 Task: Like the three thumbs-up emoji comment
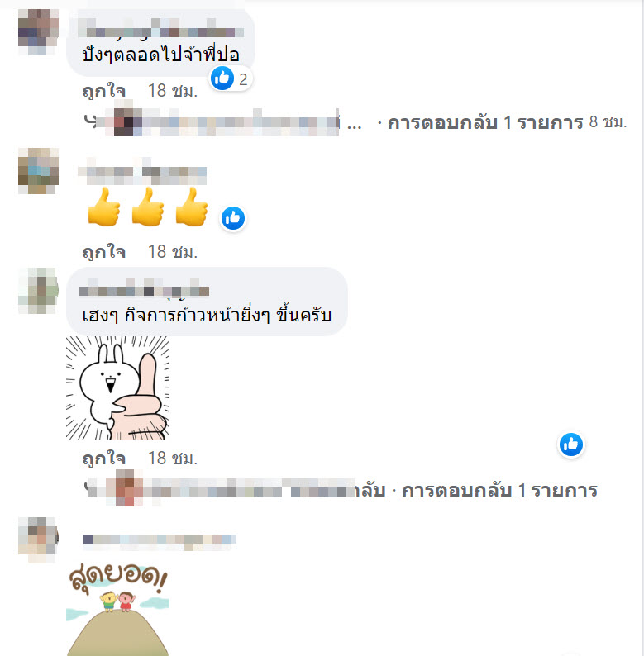[103, 252]
